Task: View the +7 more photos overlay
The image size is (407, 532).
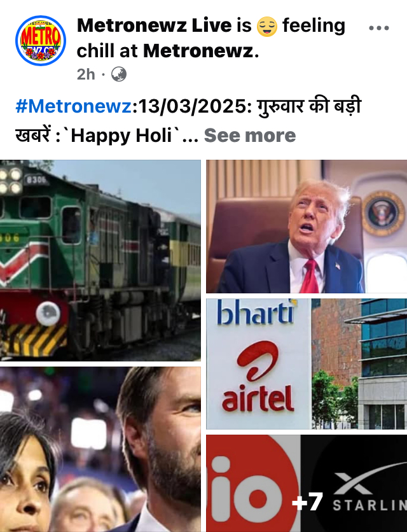Action: [x=307, y=501]
